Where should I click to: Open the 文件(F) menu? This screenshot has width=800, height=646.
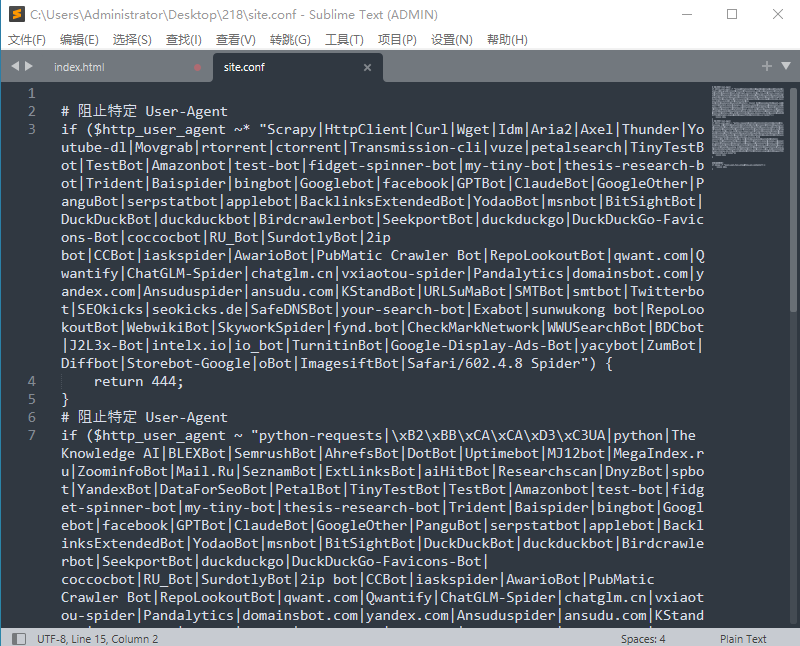click(27, 39)
